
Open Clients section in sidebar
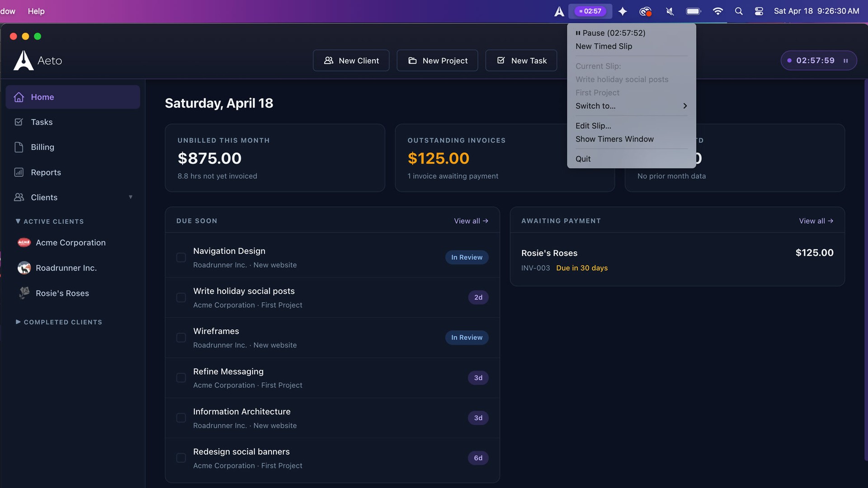click(73, 197)
